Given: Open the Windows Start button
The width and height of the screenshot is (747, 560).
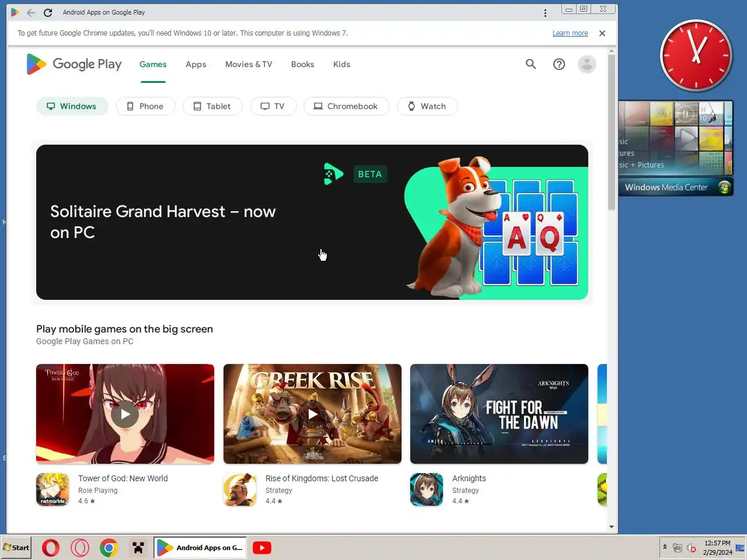Looking at the screenshot, I should tap(16, 548).
